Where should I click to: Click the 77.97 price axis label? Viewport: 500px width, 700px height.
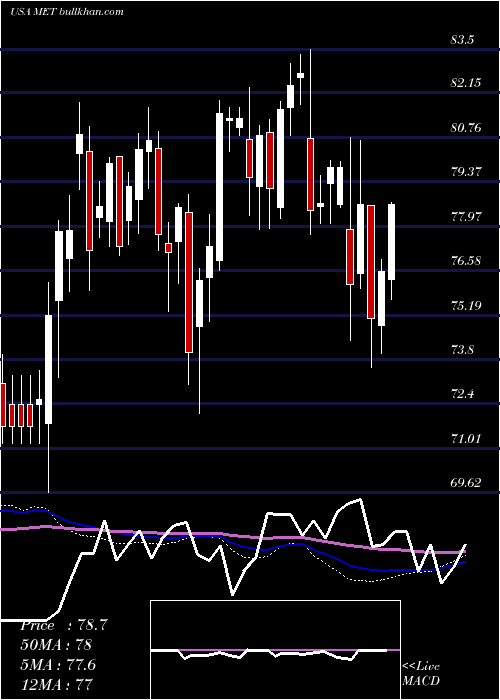pyautogui.click(x=466, y=217)
